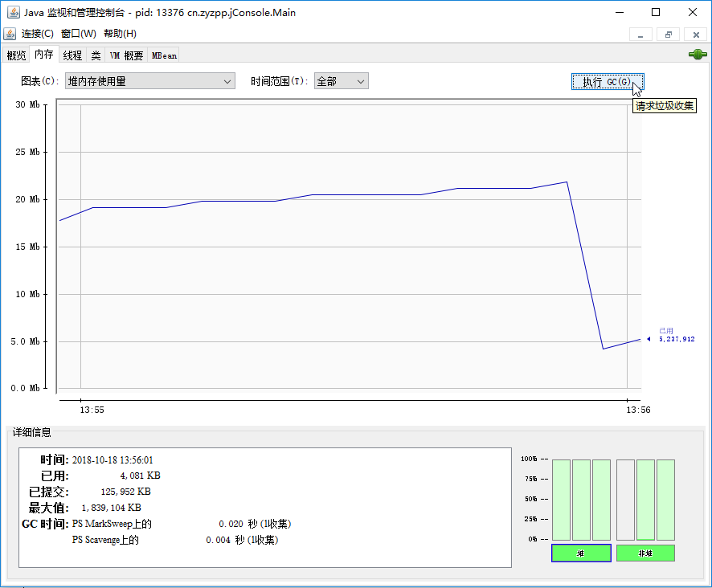Click the white first non-heap pool bar
712x588 pixels.
tap(625, 500)
